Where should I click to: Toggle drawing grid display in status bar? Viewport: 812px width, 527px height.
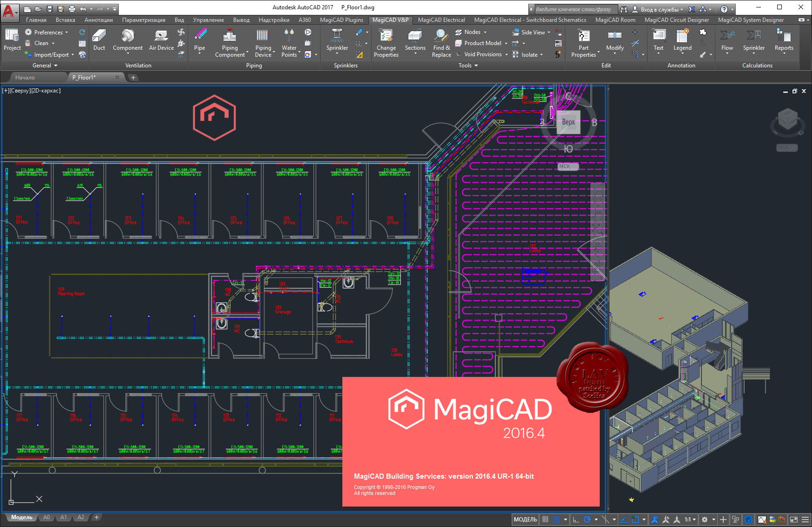click(x=545, y=520)
